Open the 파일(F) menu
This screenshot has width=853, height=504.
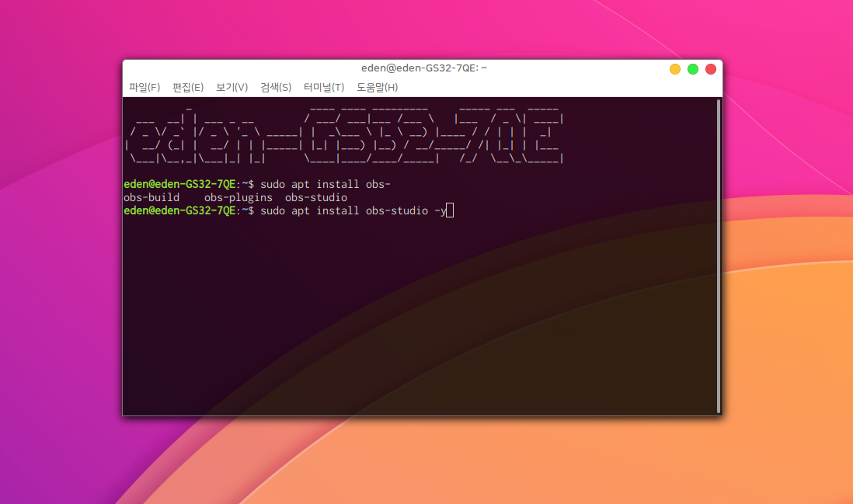[144, 87]
